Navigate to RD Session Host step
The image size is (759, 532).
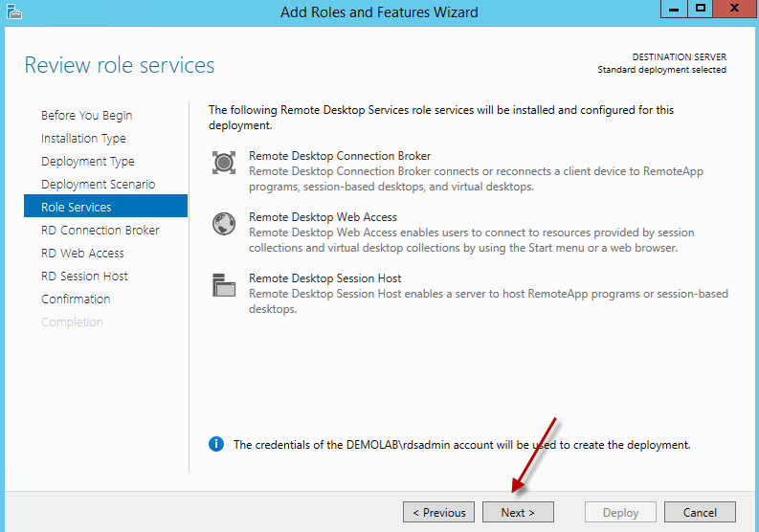84,277
